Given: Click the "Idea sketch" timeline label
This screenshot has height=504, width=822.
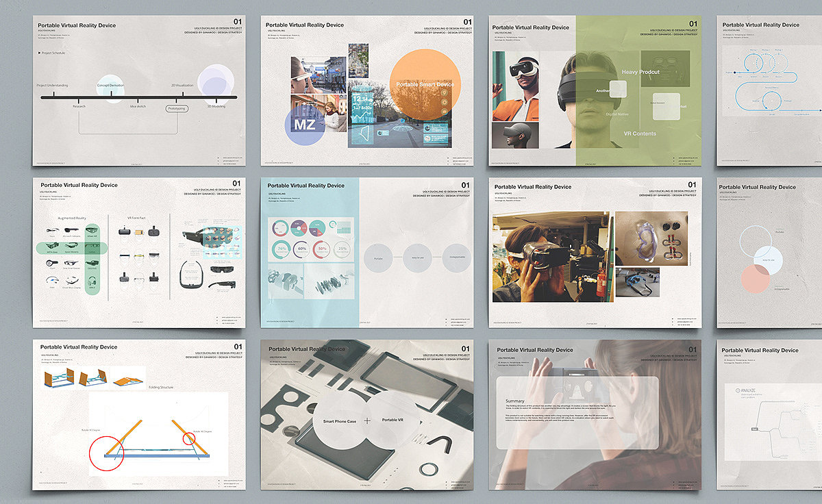Looking at the screenshot, I should coord(138,107).
